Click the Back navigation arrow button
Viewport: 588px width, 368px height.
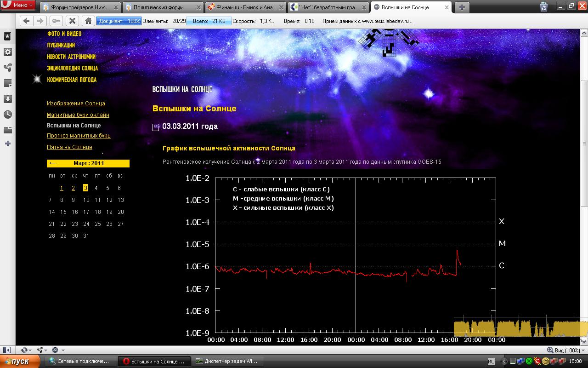(26, 21)
